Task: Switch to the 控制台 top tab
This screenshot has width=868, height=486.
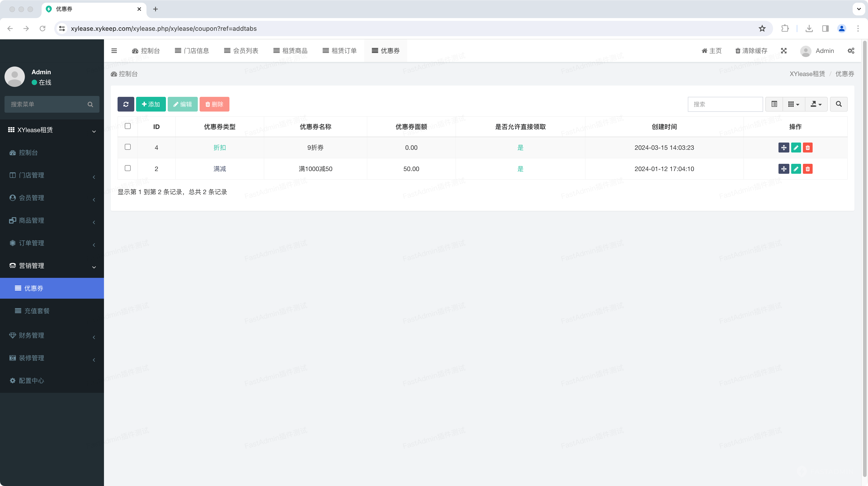Action: (146, 51)
